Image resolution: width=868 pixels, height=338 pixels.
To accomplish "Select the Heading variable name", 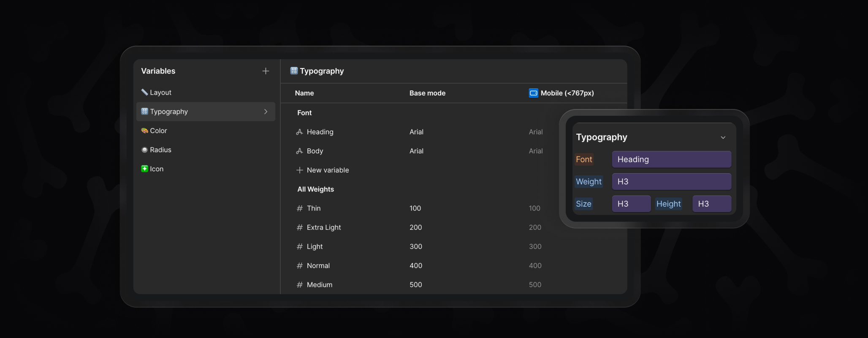I will tap(320, 132).
